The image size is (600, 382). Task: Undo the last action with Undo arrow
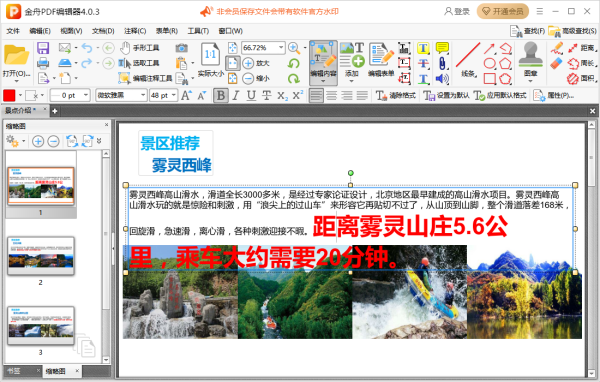87,48
